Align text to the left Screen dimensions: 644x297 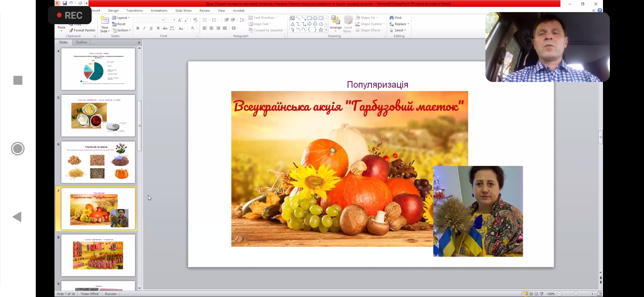point(204,28)
